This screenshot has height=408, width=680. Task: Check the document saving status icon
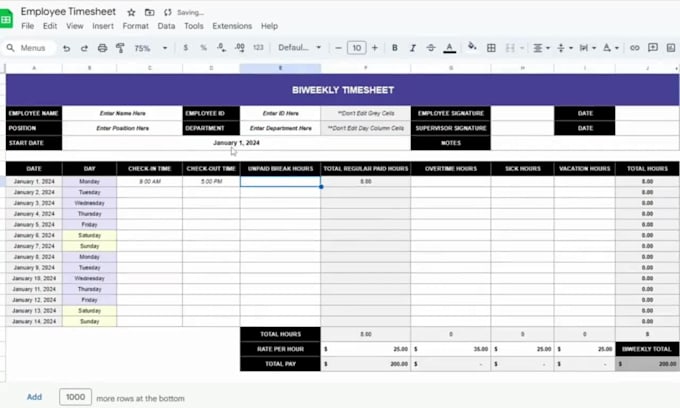pos(167,12)
